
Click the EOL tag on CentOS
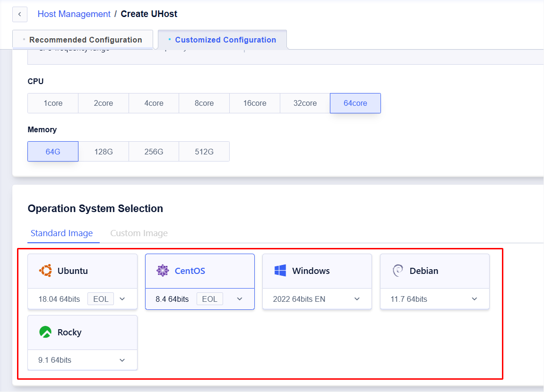point(209,299)
